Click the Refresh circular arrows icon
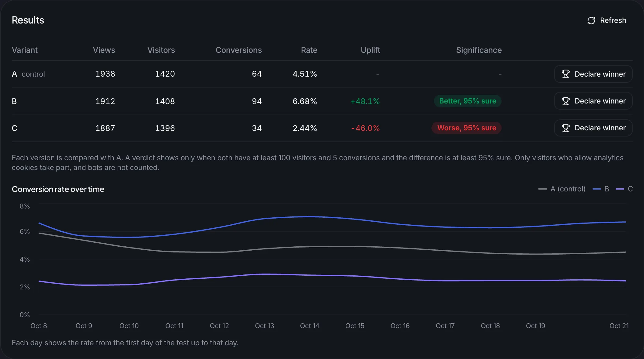The image size is (644, 359). coord(591,20)
